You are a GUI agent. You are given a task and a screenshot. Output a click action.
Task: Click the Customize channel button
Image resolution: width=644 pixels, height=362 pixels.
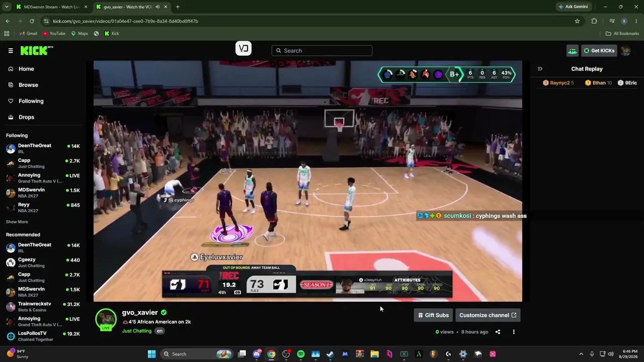[488, 315]
